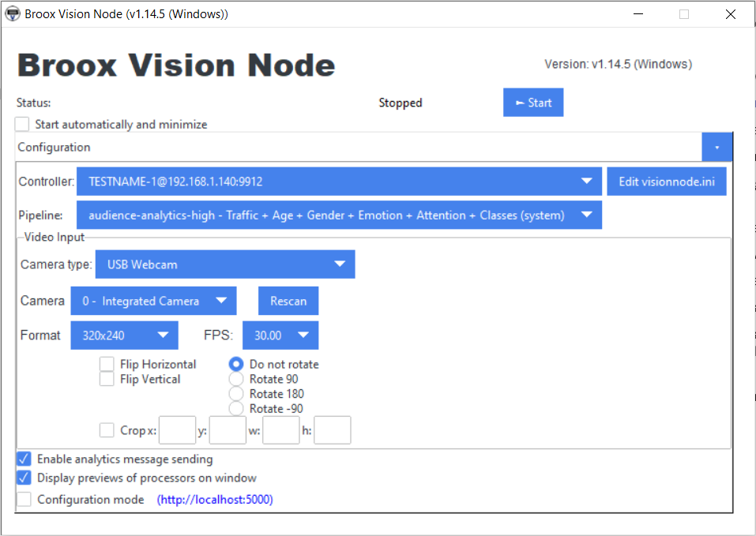Click the Broox app icon in title bar
The width and height of the screenshot is (756, 536).
13,14
